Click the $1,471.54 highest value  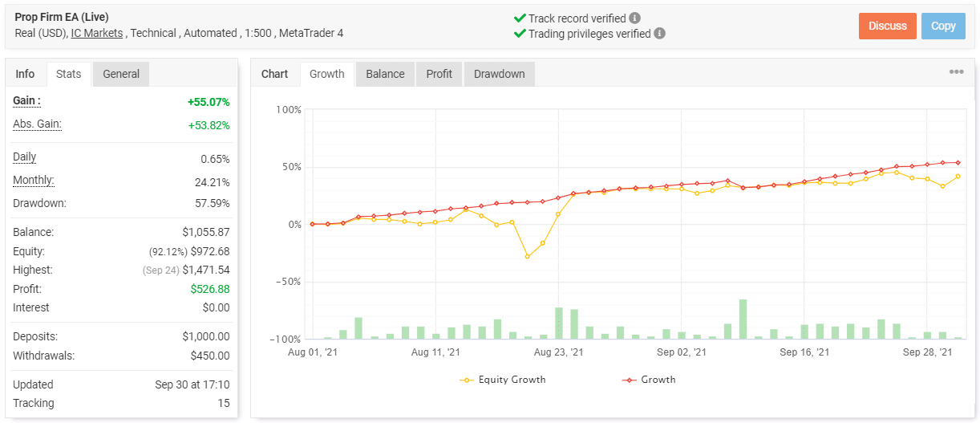point(206,270)
